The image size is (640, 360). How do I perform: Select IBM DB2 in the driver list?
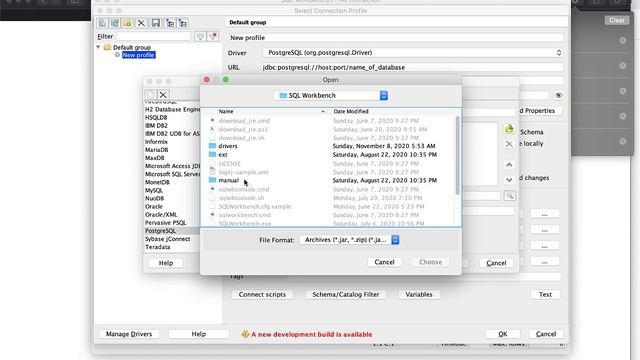tap(156, 126)
